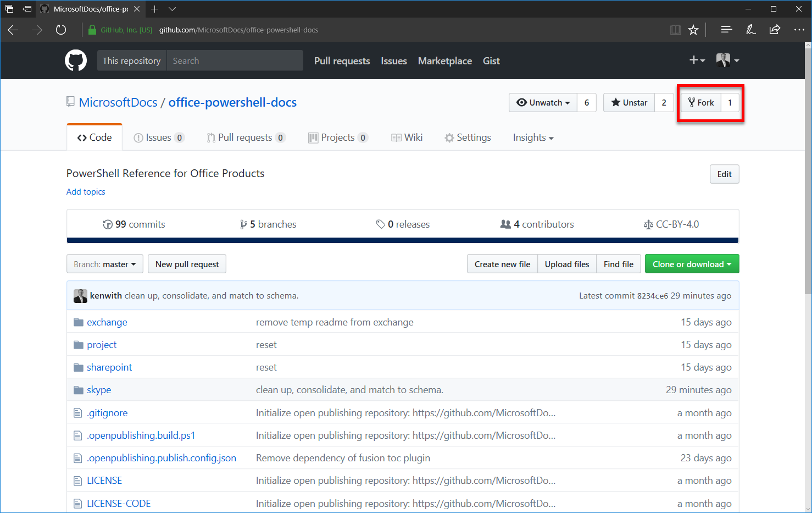Select the Code tab
This screenshot has height=513, width=812.
[94, 137]
